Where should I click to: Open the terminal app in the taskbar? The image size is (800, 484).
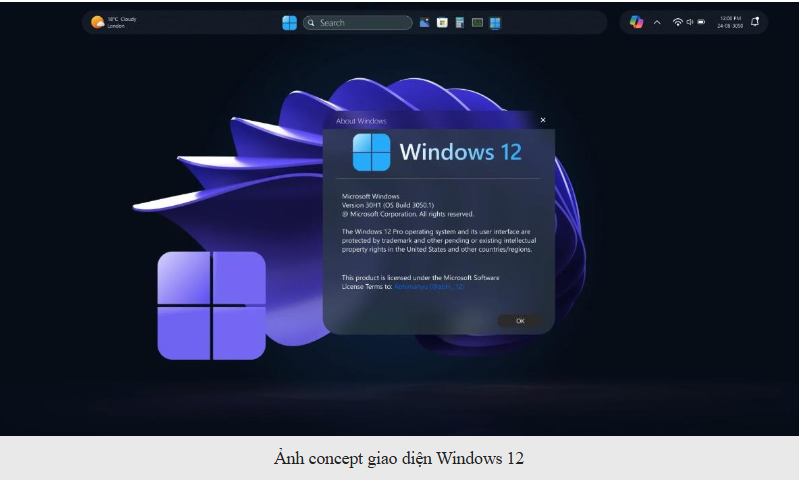click(x=477, y=22)
